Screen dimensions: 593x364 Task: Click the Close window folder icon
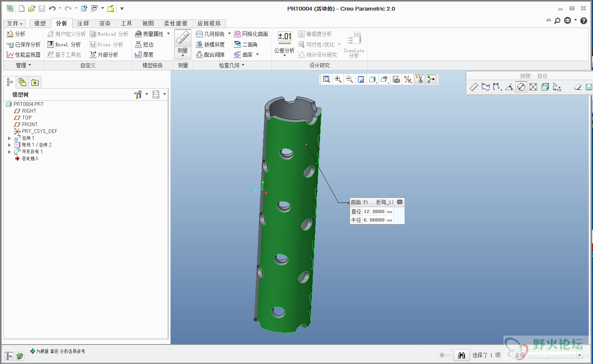coord(111,8)
